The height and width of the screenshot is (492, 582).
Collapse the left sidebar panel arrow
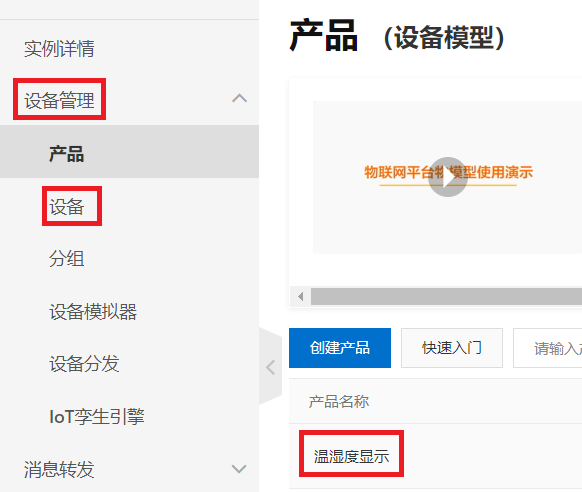(x=271, y=367)
